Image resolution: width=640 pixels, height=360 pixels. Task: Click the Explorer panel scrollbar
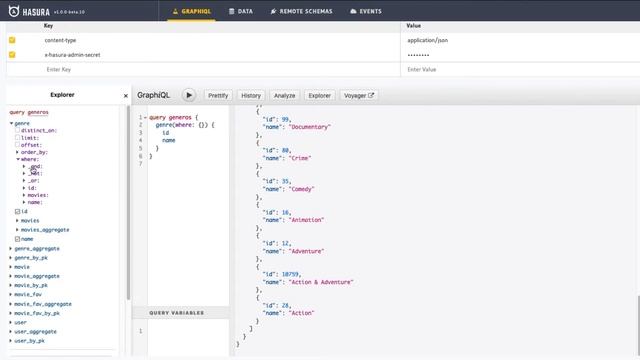pyautogui.click(x=128, y=202)
